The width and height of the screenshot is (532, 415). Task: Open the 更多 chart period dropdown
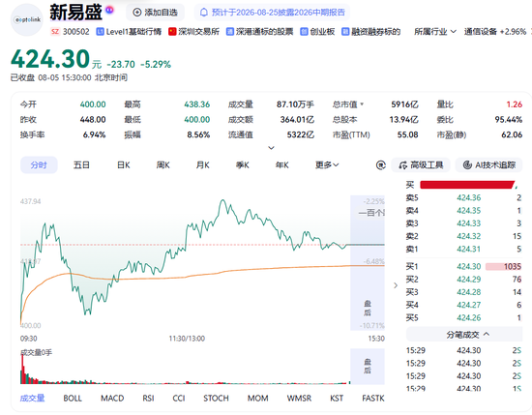[x=327, y=165]
